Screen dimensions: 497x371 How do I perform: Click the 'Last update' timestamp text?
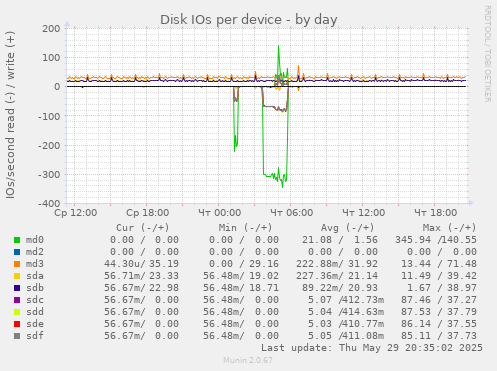pyautogui.click(x=372, y=348)
